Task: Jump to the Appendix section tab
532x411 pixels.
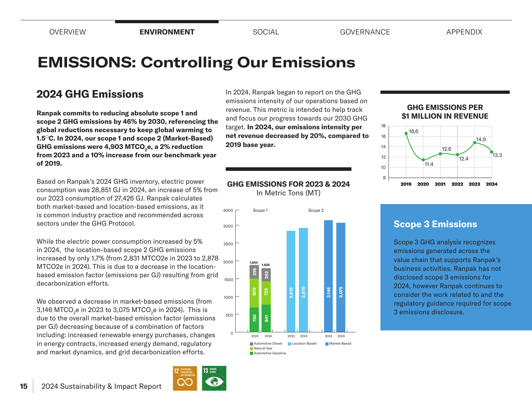Action: 464,32
